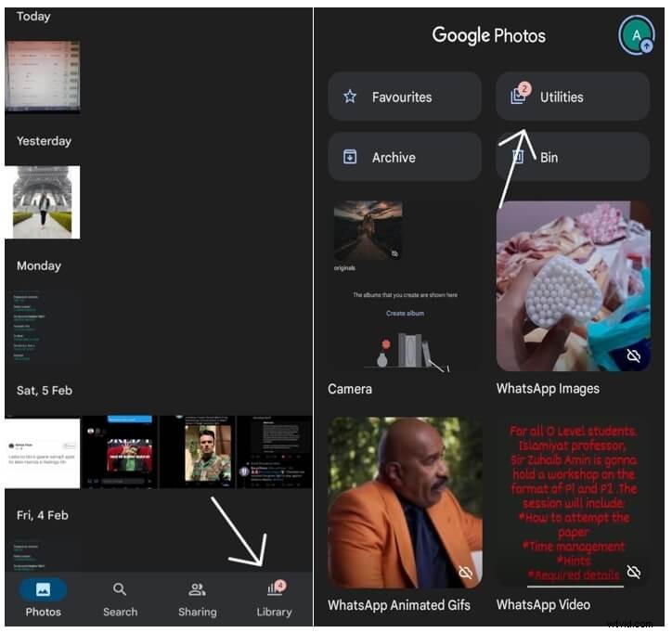Viewport: 672px width, 633px height.
Task: Open the screenshot under Monday
Action: click(x=43, y=327)
